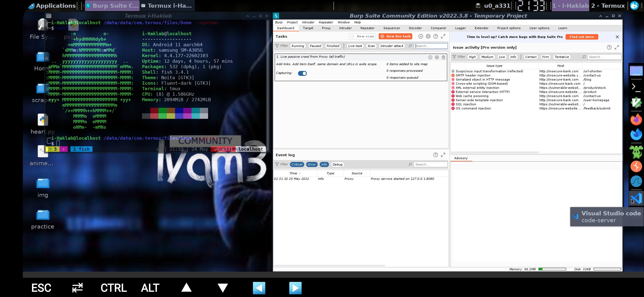
Task: Select the Advisory tab
Action: pyautogui.click(x=461, y=158)
